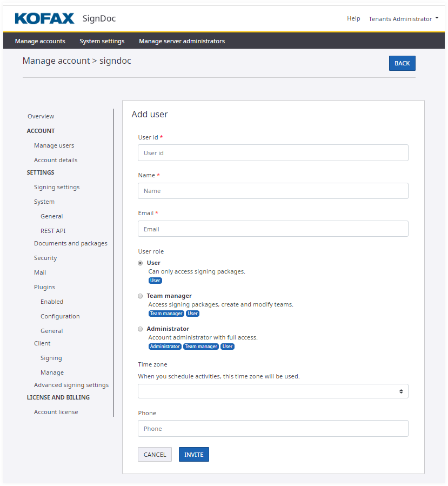
Task: Open the Help link
Action: point(353,18)
